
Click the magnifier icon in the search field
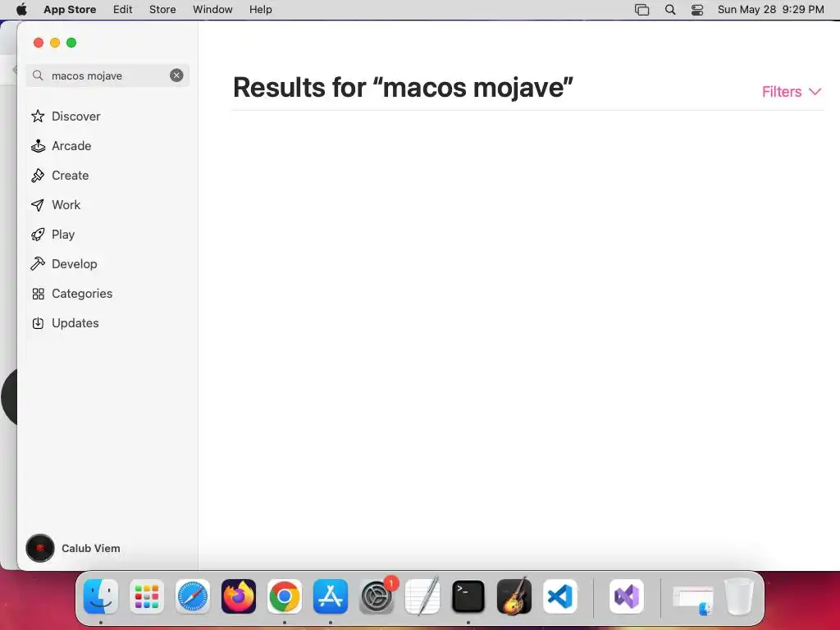(38, 75)
